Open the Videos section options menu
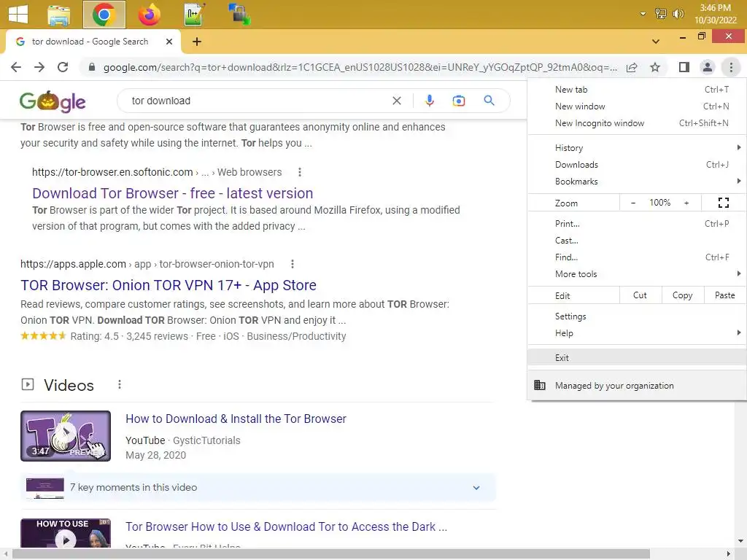The height and width of the screenshot is (560, 747). click(x=119, y=384)
